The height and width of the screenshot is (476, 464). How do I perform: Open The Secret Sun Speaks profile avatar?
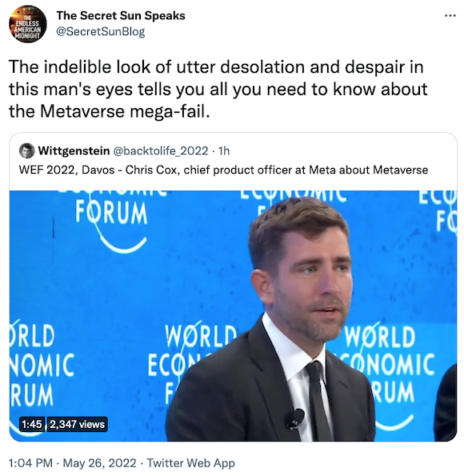28,24
